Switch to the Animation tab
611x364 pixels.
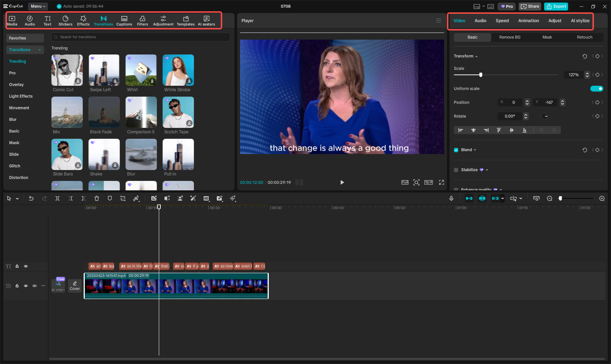tap(528, 21)
